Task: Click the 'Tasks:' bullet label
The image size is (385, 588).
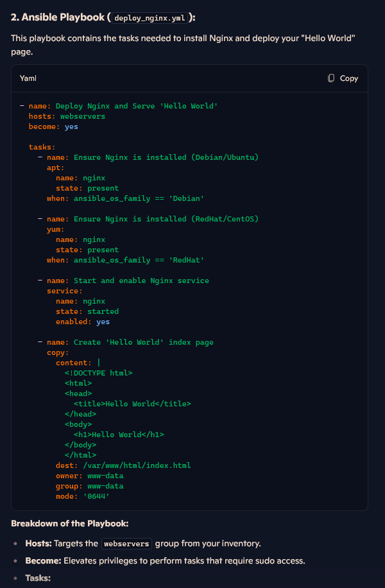Action: click(38, 578)
